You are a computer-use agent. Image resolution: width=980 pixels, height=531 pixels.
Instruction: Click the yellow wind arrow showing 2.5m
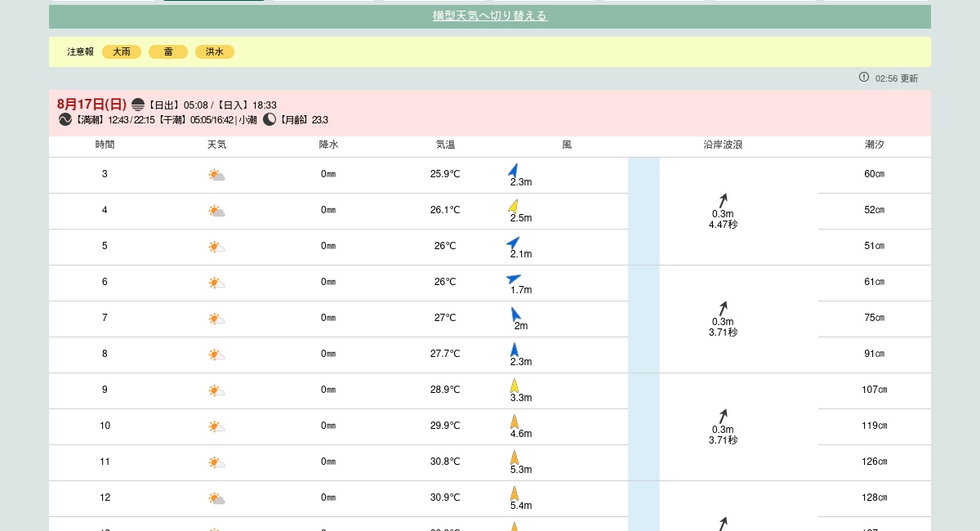513,206
